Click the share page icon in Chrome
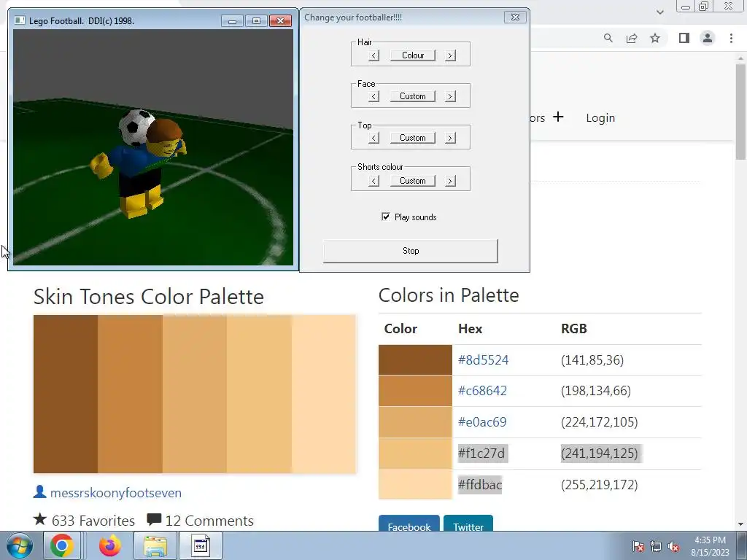 tap(632, 38)
